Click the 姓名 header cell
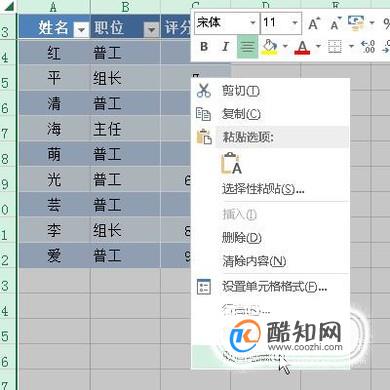Screen dimensions: 390x390 (54, 27)
